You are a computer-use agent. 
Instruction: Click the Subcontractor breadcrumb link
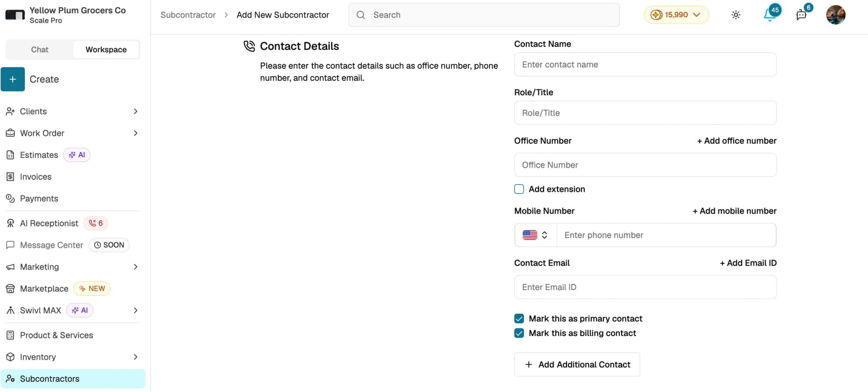[188, 15]
